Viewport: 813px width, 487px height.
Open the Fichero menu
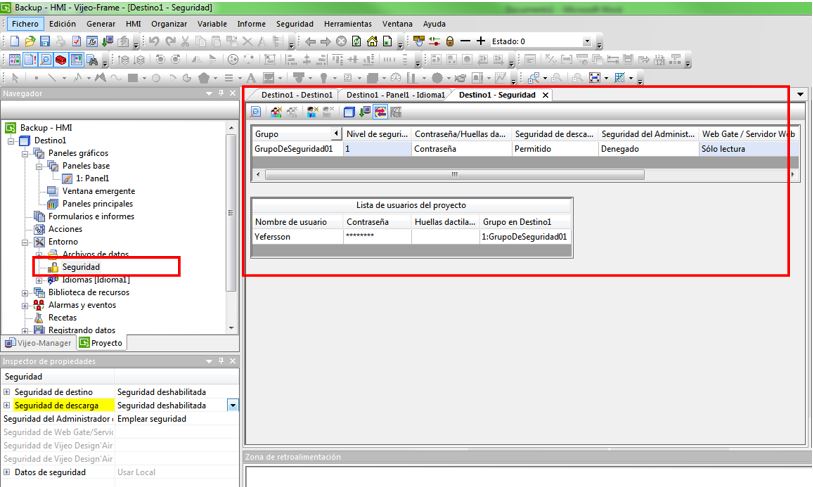pyautogui.click(x=25, y=24)
